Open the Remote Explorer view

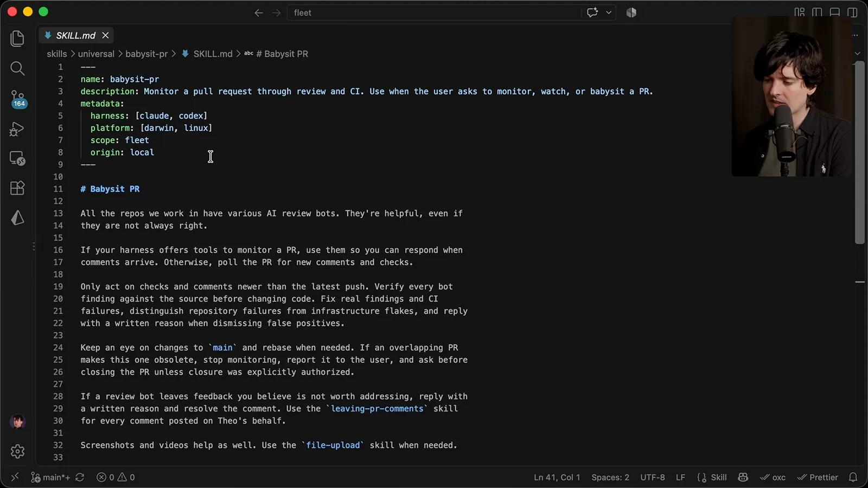click(17, 158)
